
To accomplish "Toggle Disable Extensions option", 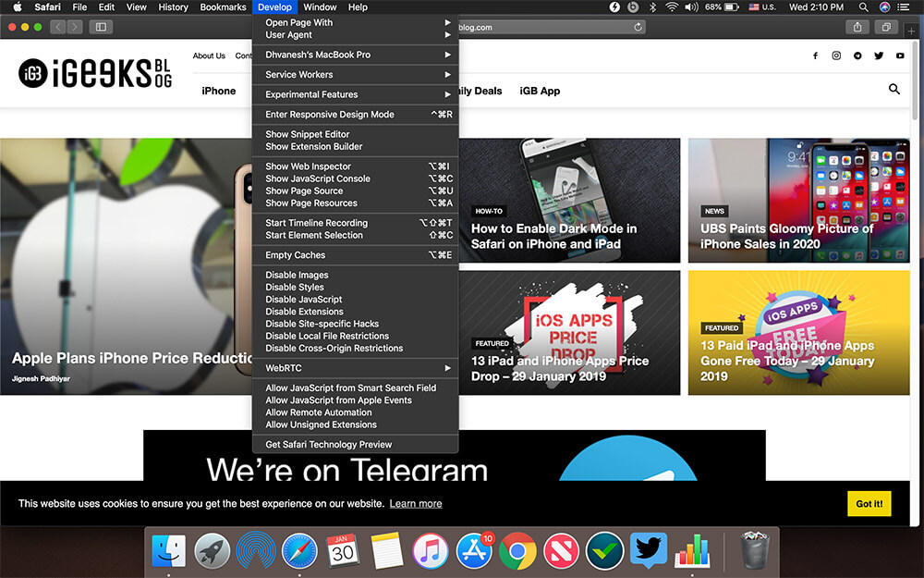I will pyautogui.click(x=356, y=312).
